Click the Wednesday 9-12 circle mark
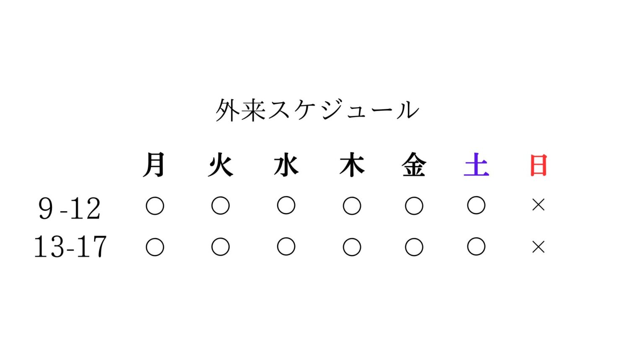The height and width of the screenshot is (362, 644). pyautogui.click(x=286, y=206)
